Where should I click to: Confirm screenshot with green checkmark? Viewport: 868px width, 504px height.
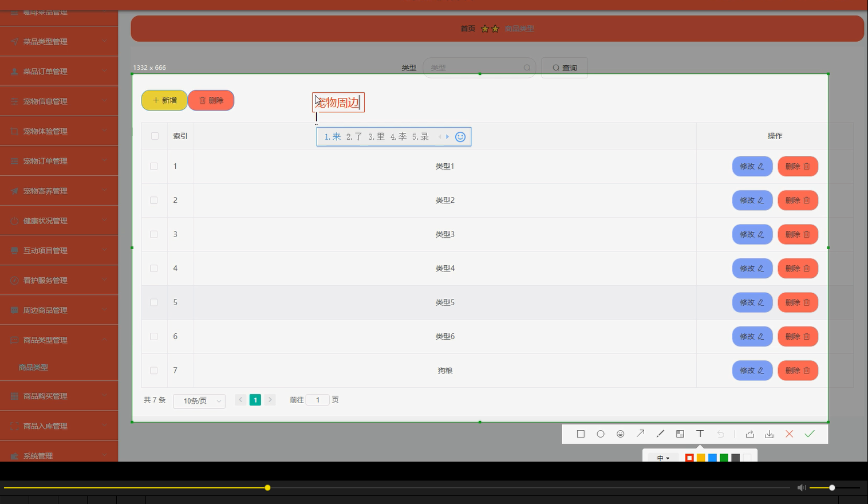(x=810, y=434)
